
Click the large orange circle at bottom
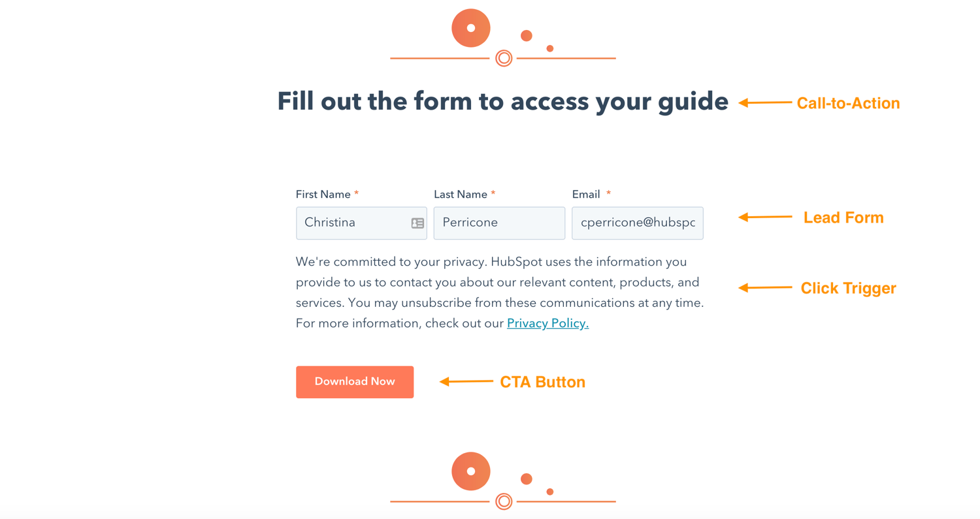tap(470, 471)
